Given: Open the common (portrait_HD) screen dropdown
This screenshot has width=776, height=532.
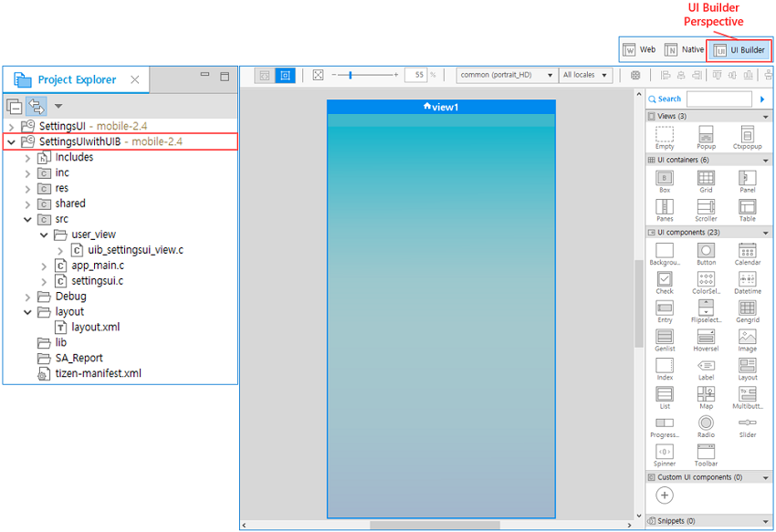Looking at the screenshot, I should point(507,75).
